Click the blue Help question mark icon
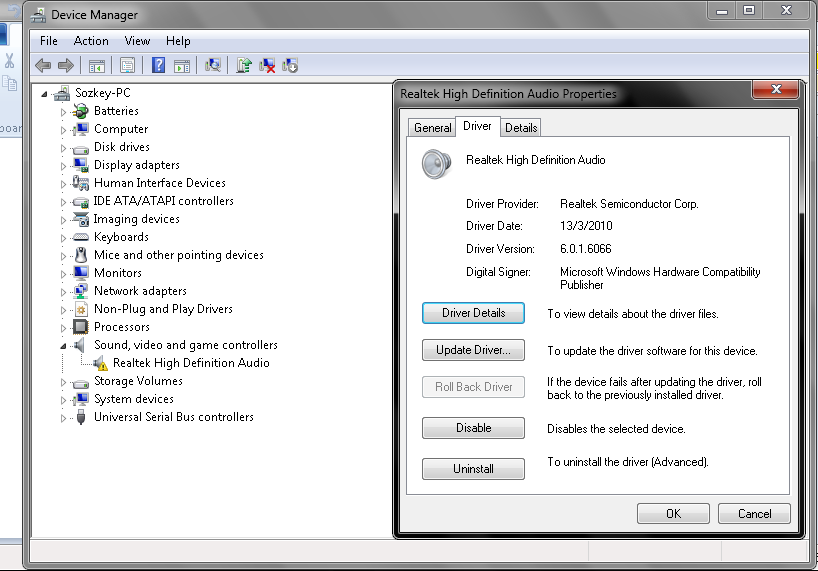 tap(158, 65)
